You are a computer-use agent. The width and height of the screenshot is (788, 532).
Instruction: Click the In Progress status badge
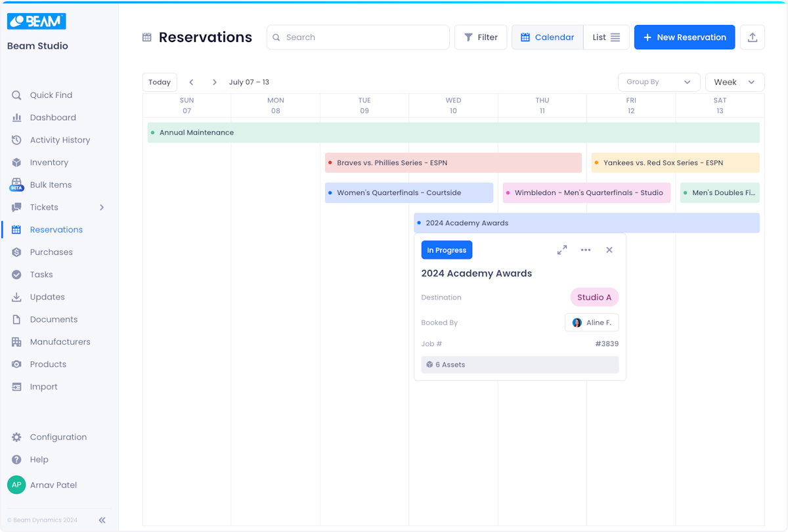(447, 250)
